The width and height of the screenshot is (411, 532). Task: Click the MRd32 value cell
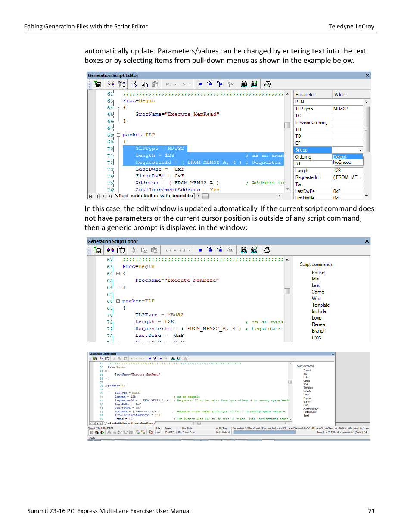point(348,109)
